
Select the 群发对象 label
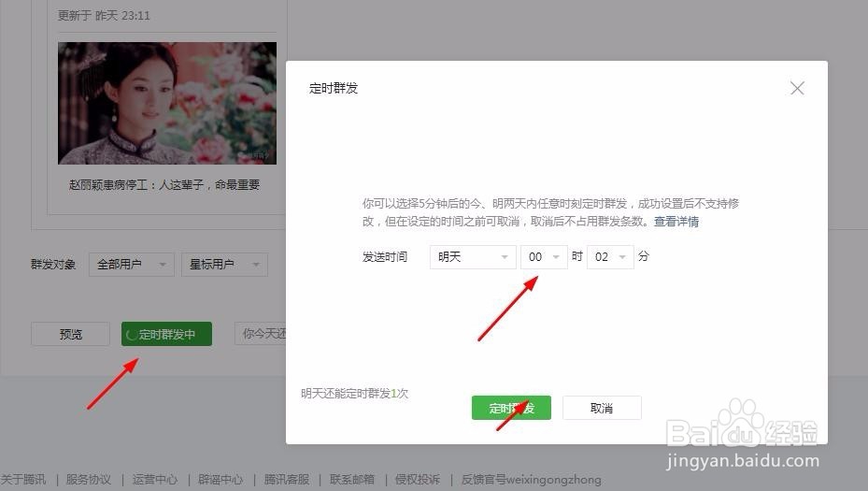coord(53,265)
